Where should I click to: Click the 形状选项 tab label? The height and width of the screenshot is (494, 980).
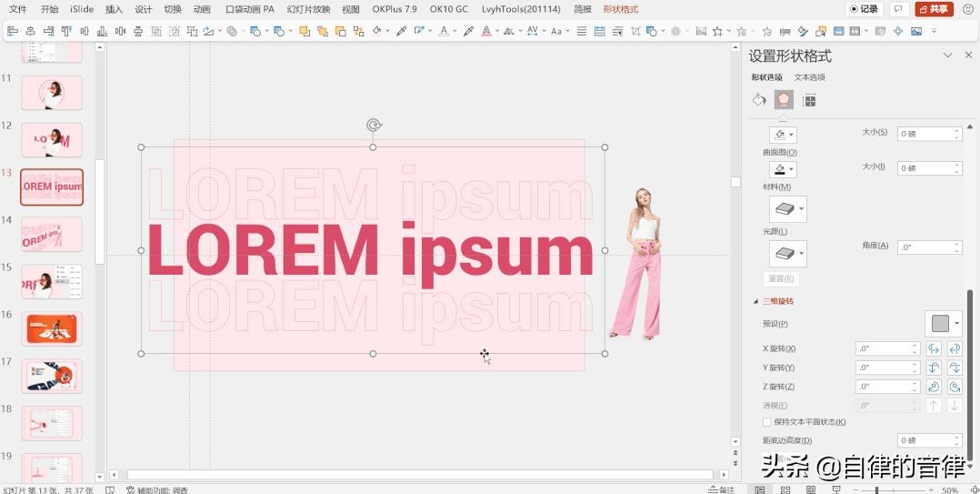pyautogui.click(x=766, y=77)
